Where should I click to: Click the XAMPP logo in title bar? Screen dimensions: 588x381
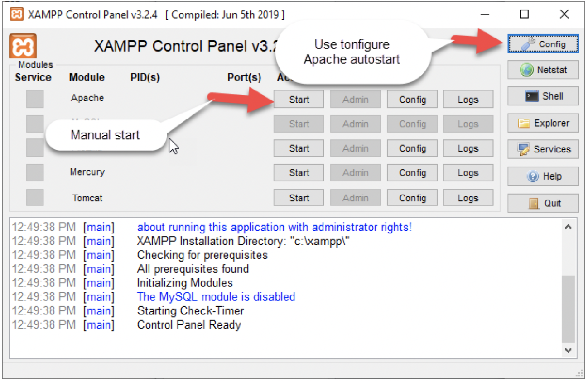click(17, 14)
